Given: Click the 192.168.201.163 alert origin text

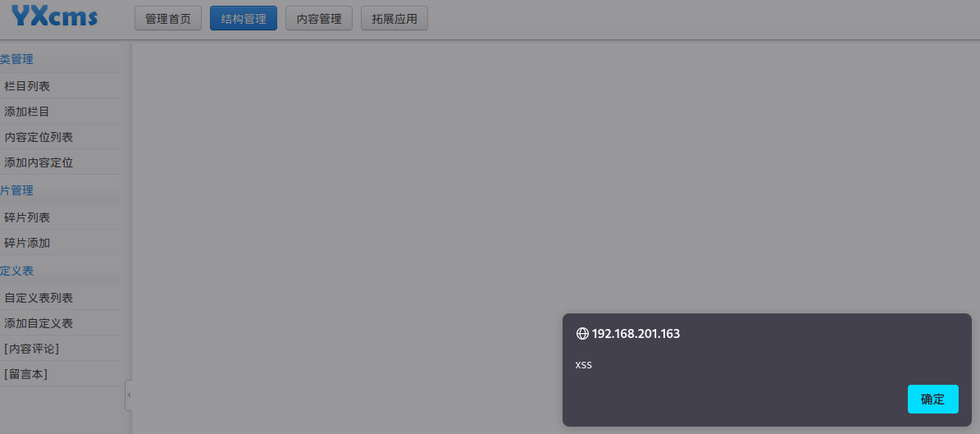Looking at the screenshot, I should (636, 333).
